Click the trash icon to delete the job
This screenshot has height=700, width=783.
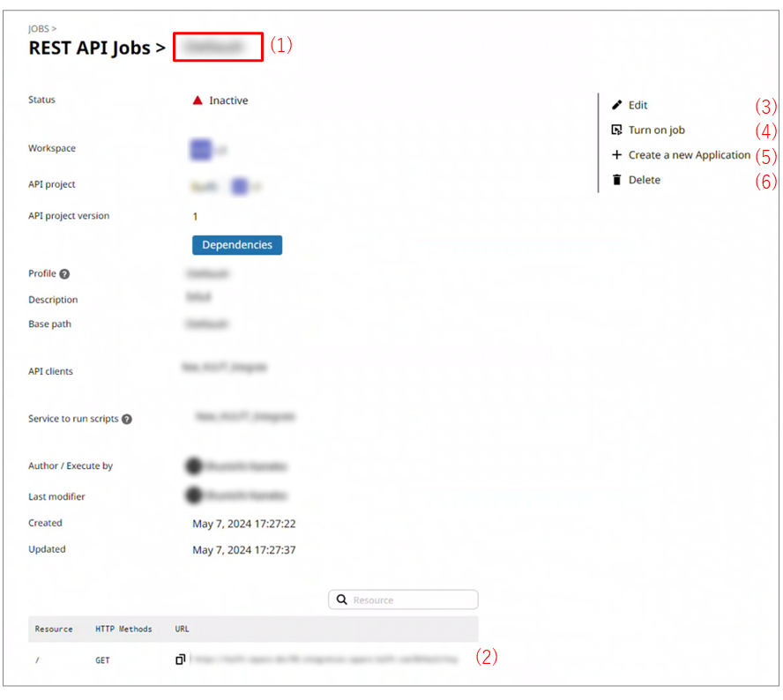(617, 180)
